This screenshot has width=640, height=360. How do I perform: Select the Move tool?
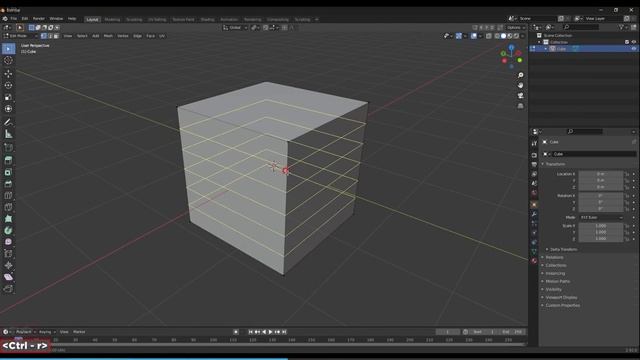coord(8,74)
